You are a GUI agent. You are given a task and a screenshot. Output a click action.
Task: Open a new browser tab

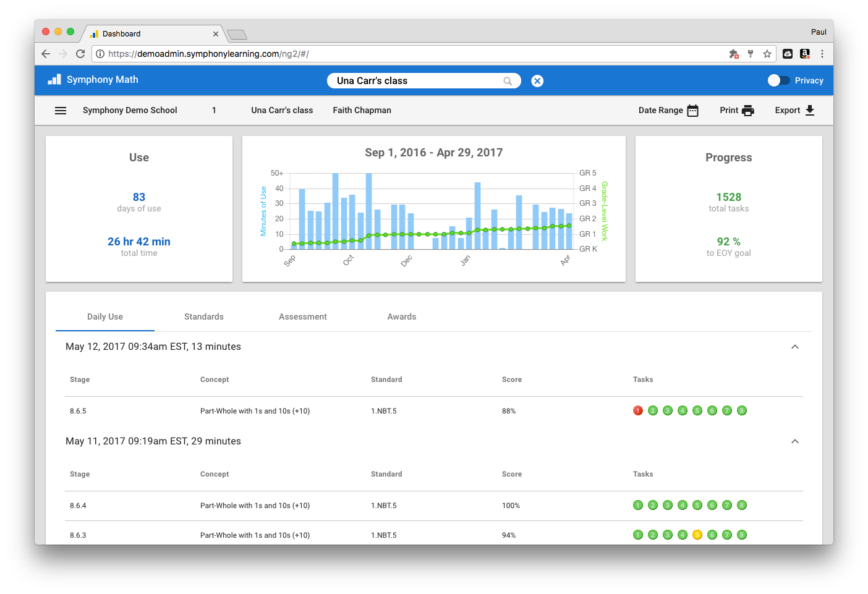[237, 35]
